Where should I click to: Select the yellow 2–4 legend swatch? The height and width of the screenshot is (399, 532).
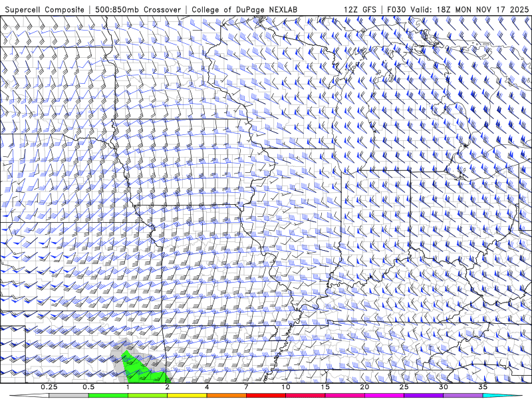tap(187, 396)
